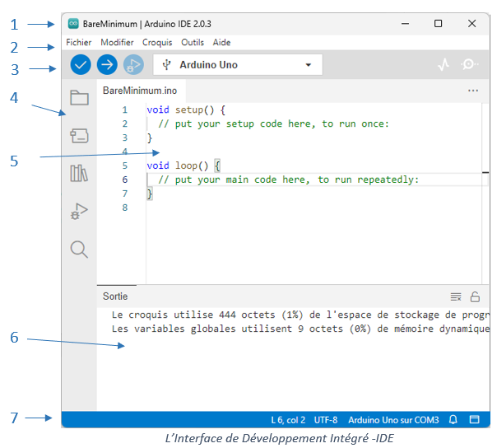
Task: Upload the sketch with the arrow button
Action: click(x=107, y=65)
